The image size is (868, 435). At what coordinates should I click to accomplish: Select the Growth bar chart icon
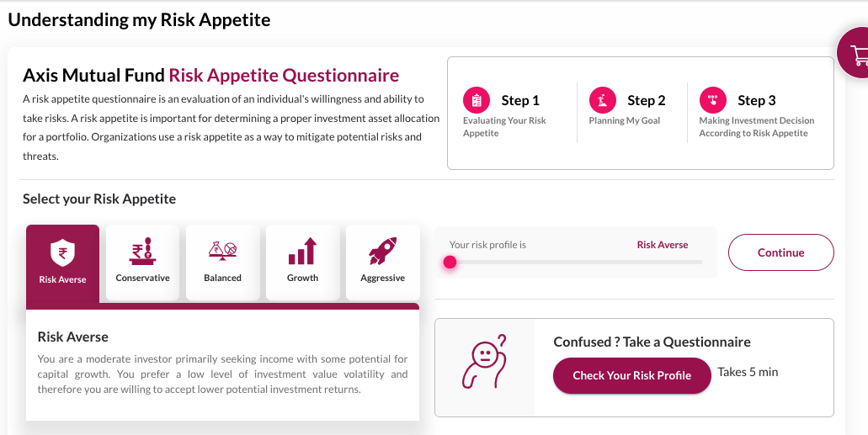pos(302,250)
